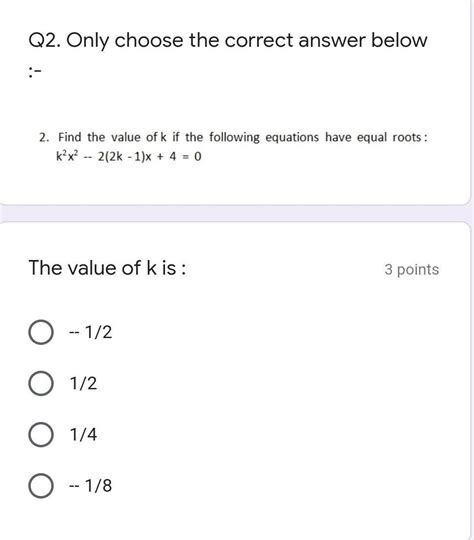Screen dimensions: 474x540
Task: Click the "3 points" score label
Action: click(412, 270)
